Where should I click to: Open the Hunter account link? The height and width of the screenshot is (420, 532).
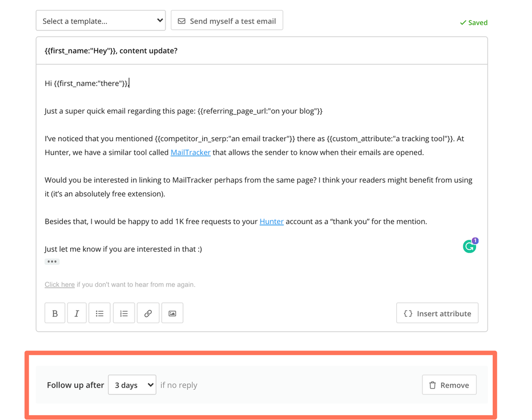(271, 221)
